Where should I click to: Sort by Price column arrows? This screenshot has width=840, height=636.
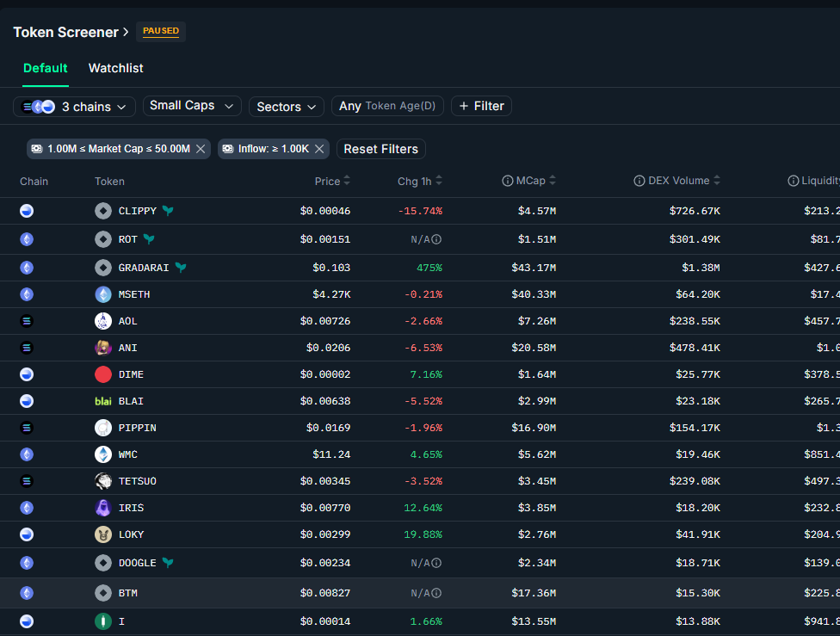(347, 181)
